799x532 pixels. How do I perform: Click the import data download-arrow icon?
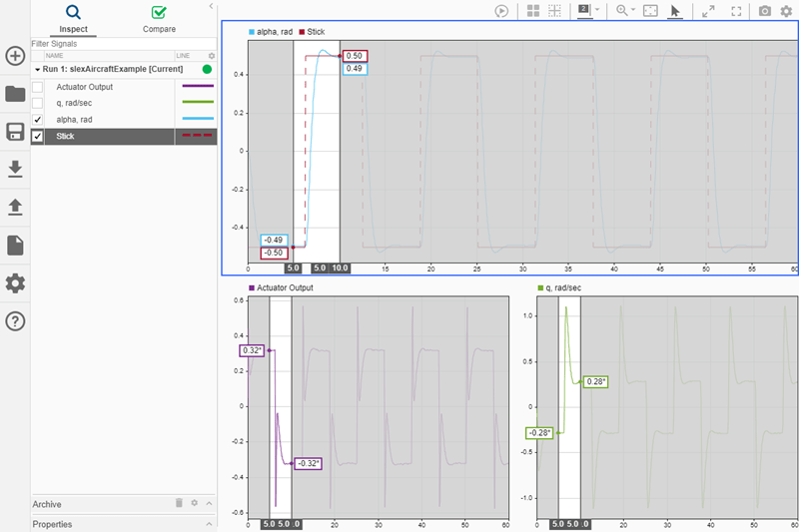[x=15, y=169]
